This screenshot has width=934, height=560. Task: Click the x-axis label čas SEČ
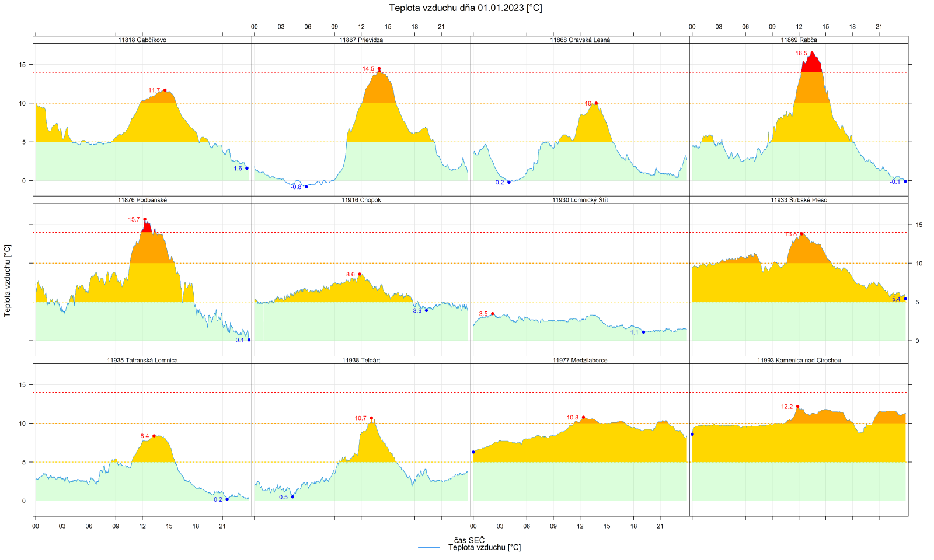click(x=469, y=540)
